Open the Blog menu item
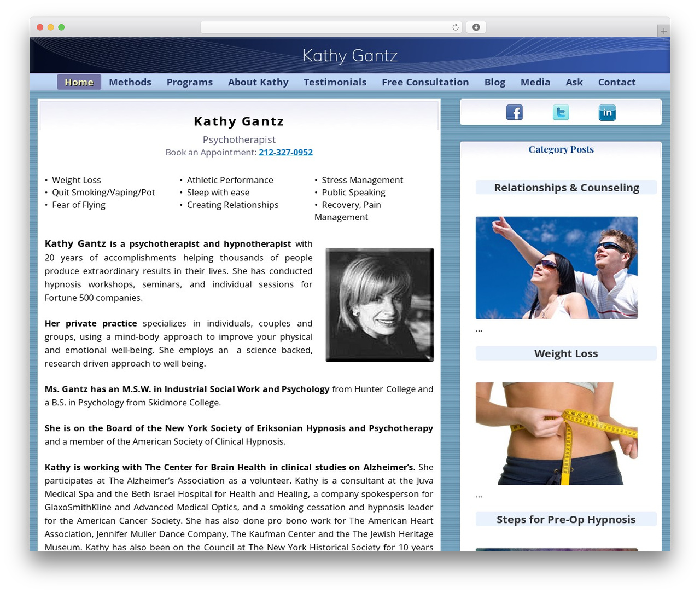 [495, 82]
